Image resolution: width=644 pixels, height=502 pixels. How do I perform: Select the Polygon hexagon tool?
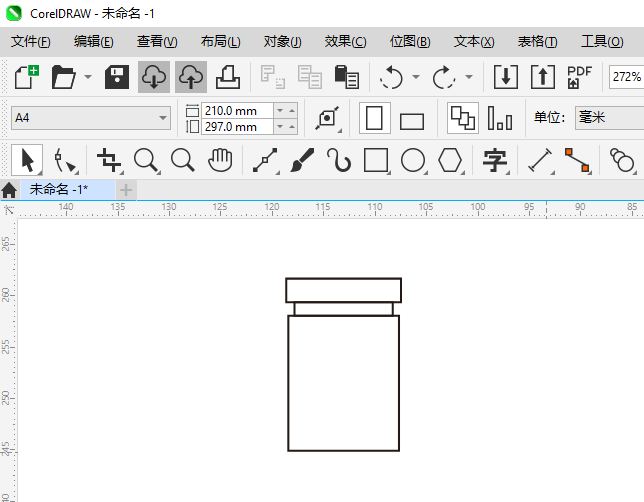tap(450, 160)
